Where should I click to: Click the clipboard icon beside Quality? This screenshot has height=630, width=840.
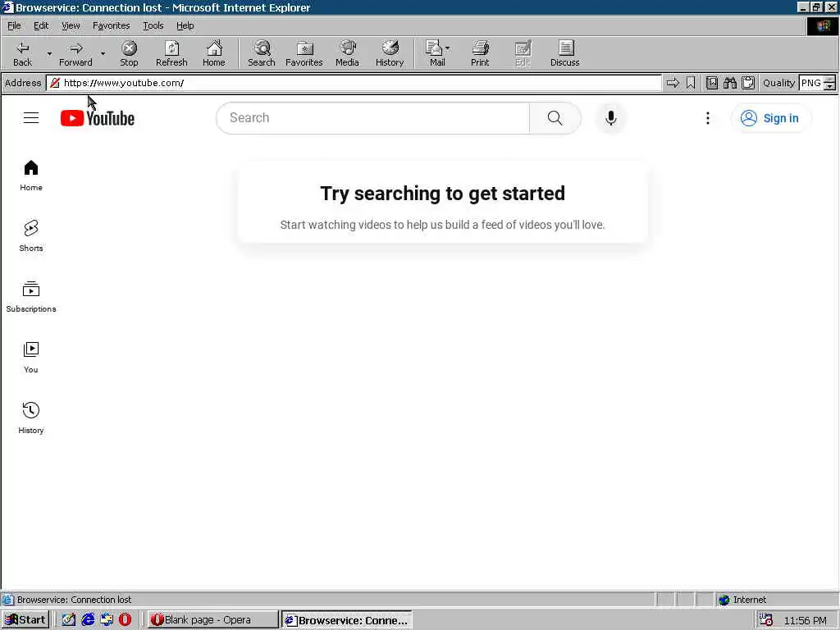[748, 83]
